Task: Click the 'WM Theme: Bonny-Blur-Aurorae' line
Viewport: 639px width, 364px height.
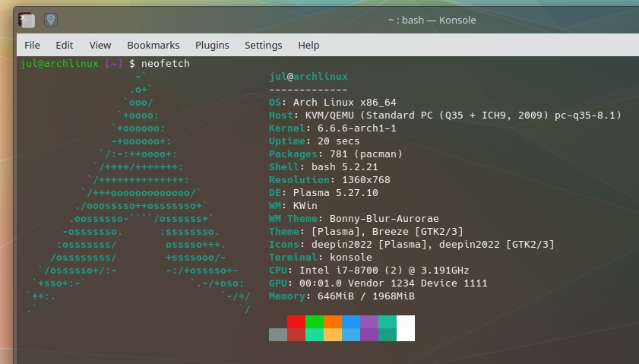Action: tap(354, 219)
